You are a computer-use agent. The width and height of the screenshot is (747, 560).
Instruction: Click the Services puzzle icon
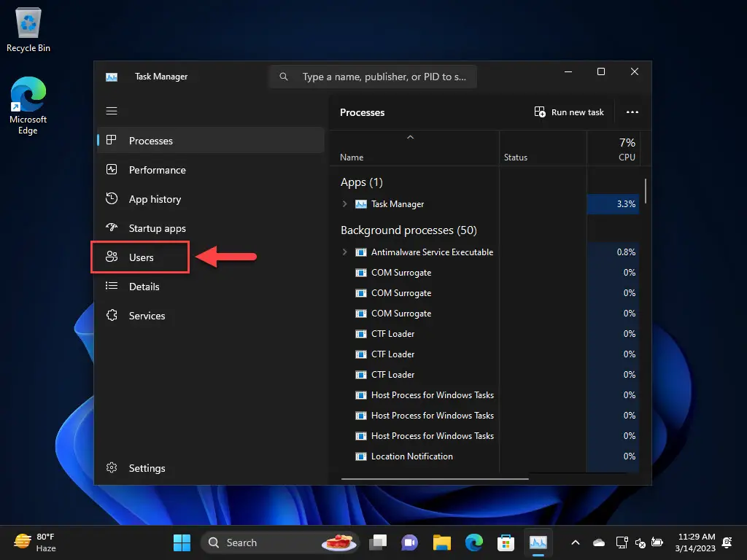point(112,315)
